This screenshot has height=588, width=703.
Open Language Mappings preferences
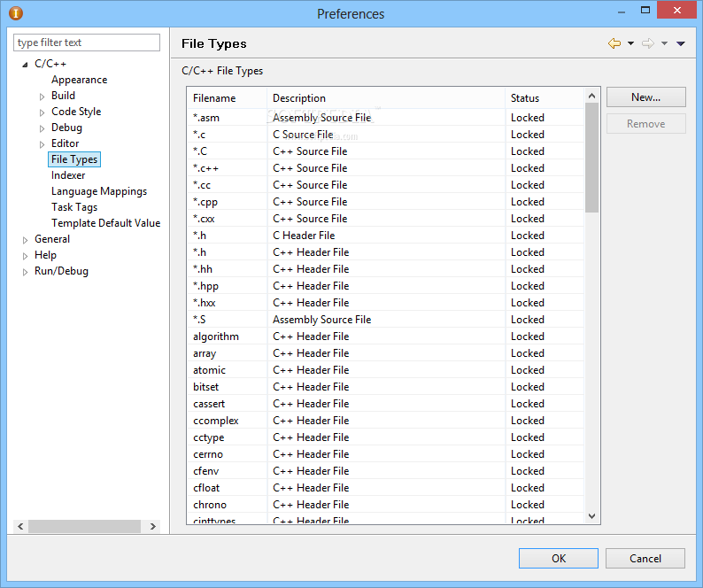99,191
